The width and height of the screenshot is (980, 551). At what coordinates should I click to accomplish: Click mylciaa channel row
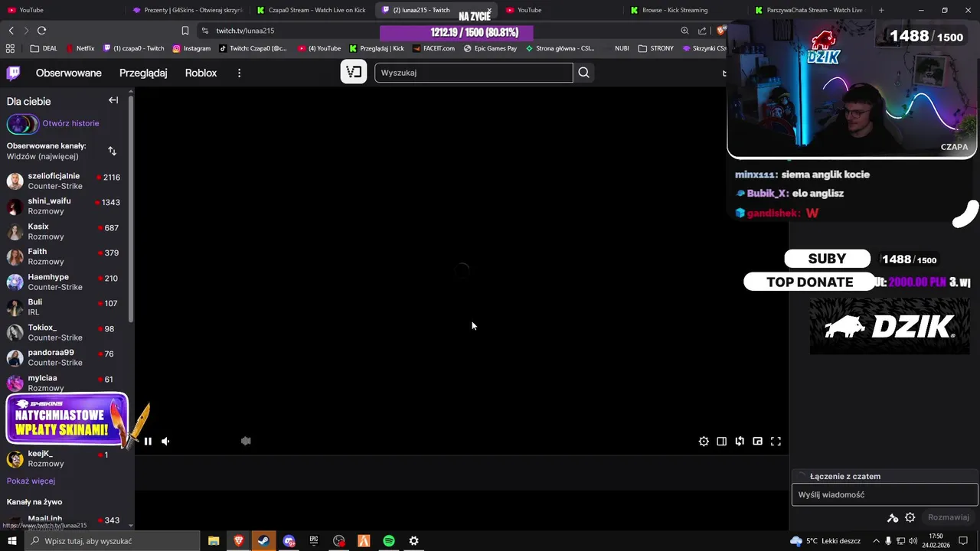pos(64,383)
